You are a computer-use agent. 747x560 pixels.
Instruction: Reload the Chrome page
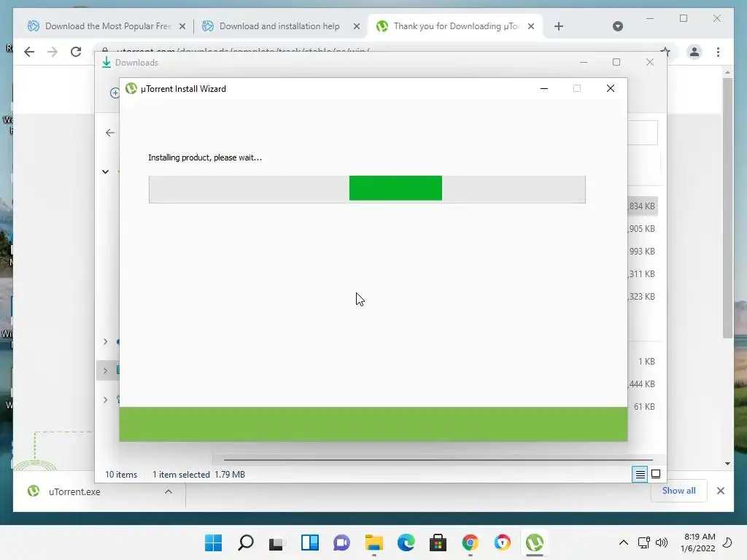[76, 52]
